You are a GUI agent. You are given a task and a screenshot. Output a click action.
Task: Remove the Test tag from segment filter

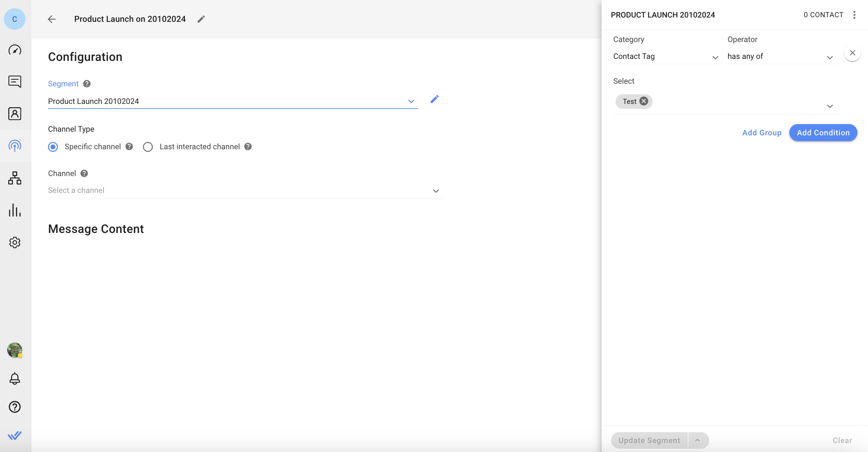pos(643,102)
